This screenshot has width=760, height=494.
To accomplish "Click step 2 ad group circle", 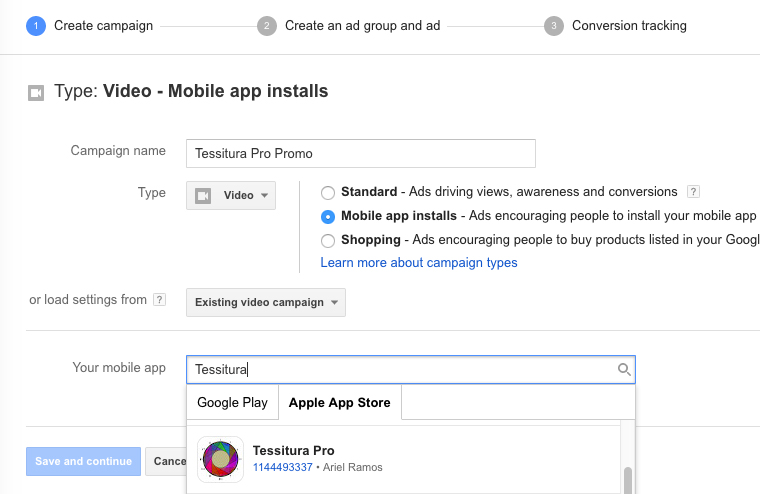I will click(266, 26).
